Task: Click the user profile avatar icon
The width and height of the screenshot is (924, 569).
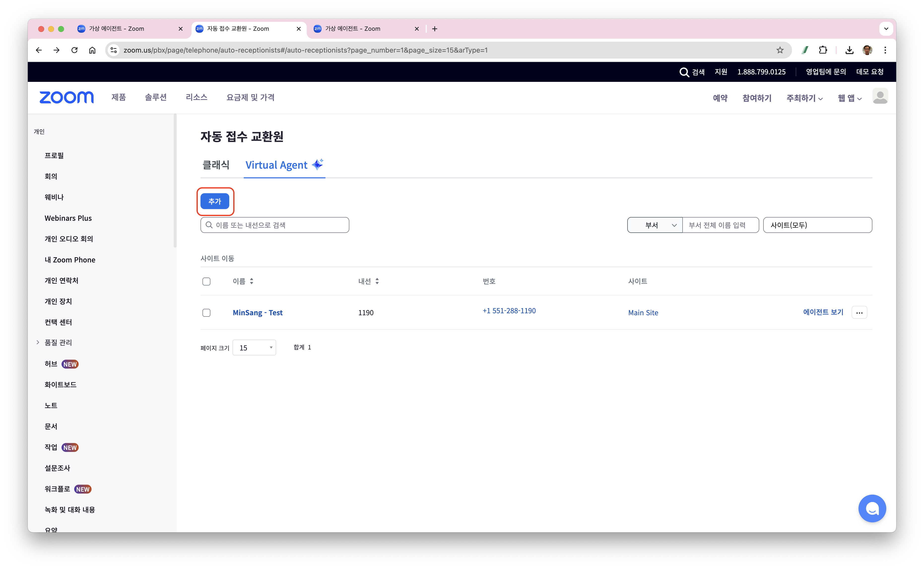Action: (x=880, y=97)
